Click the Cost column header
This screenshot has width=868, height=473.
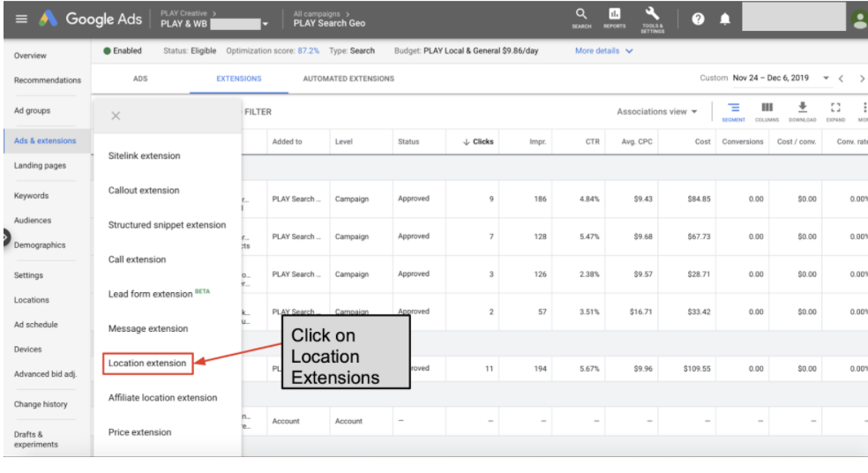tap(702, 142)
